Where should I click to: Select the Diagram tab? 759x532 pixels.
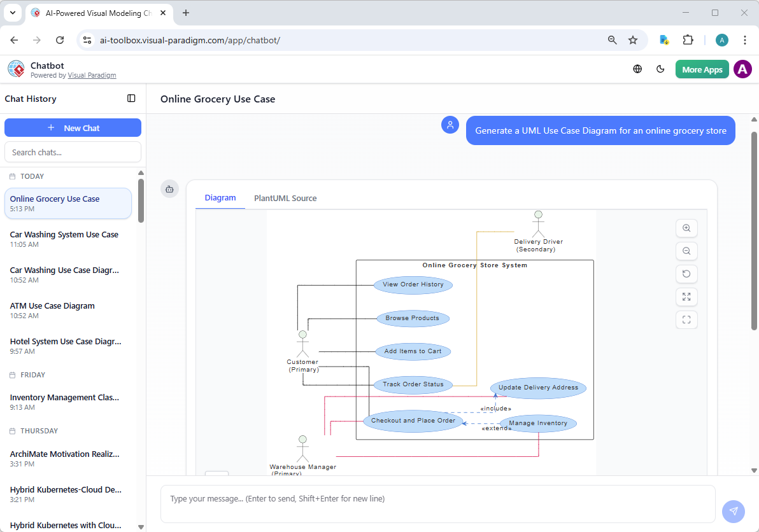point(220,198)
